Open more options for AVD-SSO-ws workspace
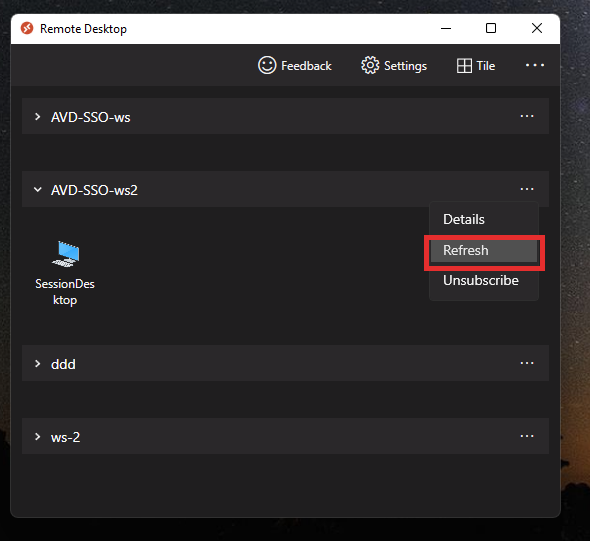The image size is (590, 541). [527, 116]
